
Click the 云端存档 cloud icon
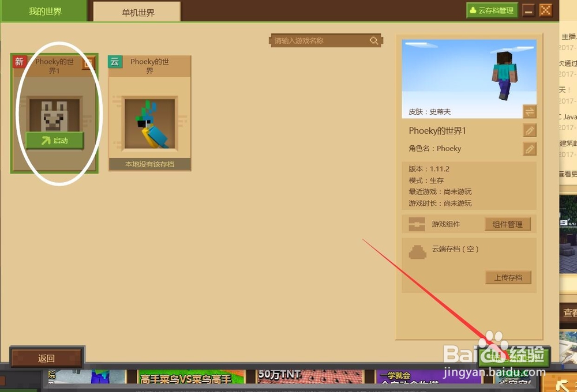(x=417, y=252)
